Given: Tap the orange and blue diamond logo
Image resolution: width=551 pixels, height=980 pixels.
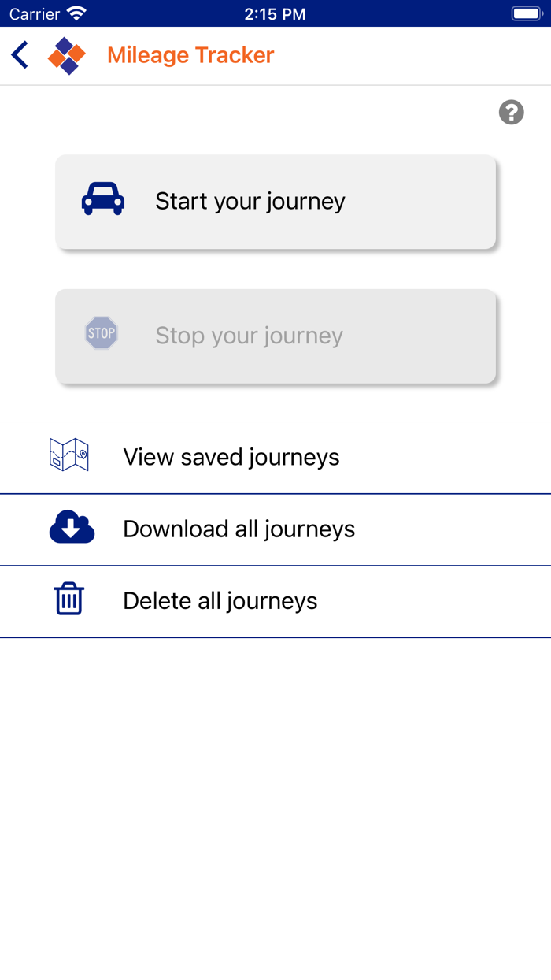Looking at the screenshot, I should (x=66, y=56).
